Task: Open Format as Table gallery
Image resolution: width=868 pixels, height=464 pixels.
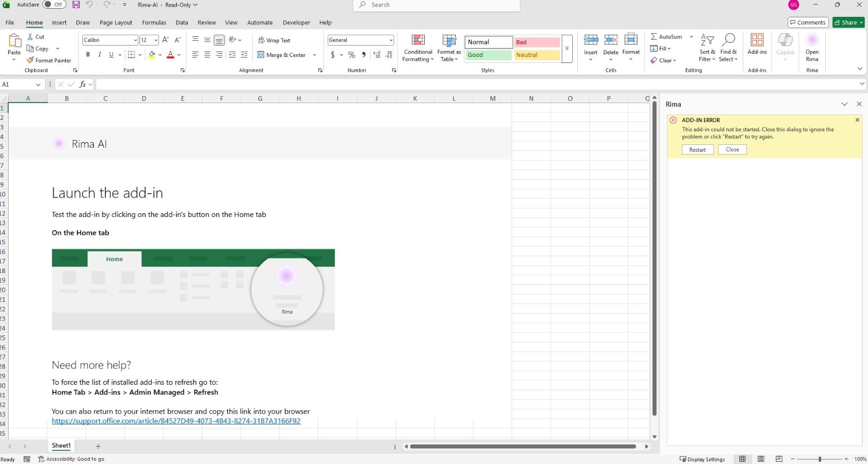Action: [449, 48]
